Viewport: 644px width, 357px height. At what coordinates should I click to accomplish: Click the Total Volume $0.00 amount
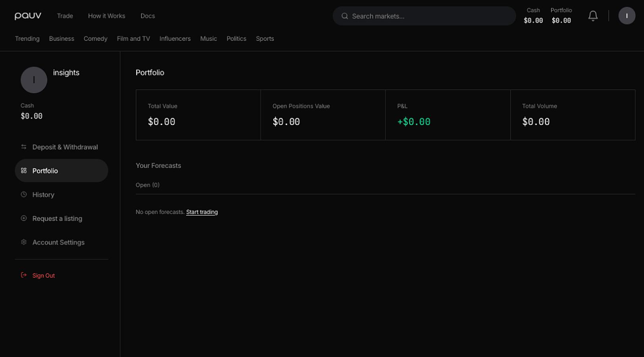tap(536, 122)
